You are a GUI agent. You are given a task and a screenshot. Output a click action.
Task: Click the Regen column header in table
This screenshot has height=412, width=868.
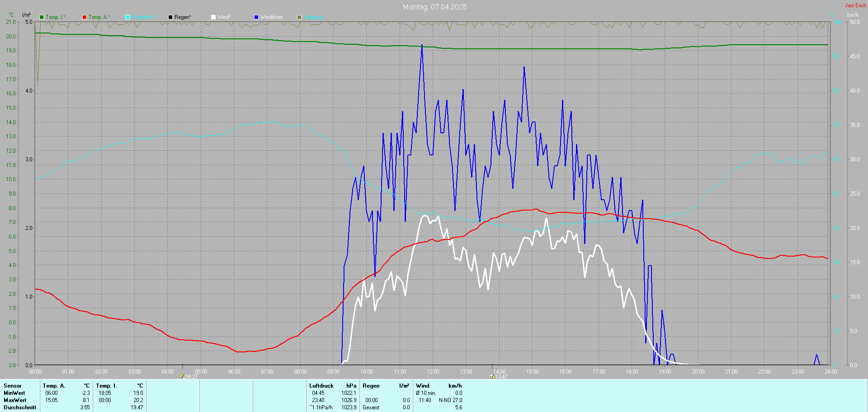[371, 386]
